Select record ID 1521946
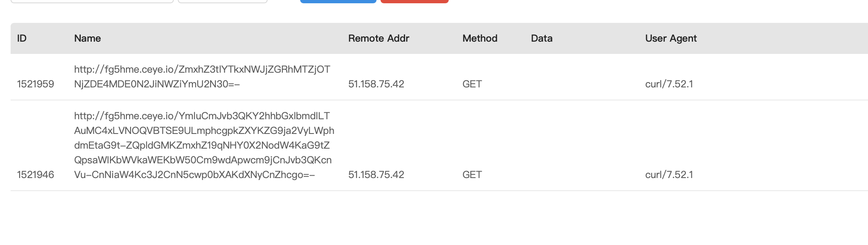Viewport: 868px width, 245px height. coord(35,175)
